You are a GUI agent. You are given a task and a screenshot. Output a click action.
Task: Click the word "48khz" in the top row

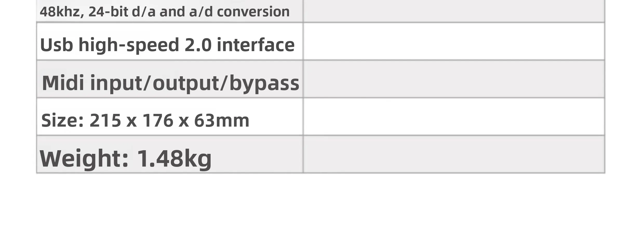coord(60,12)
